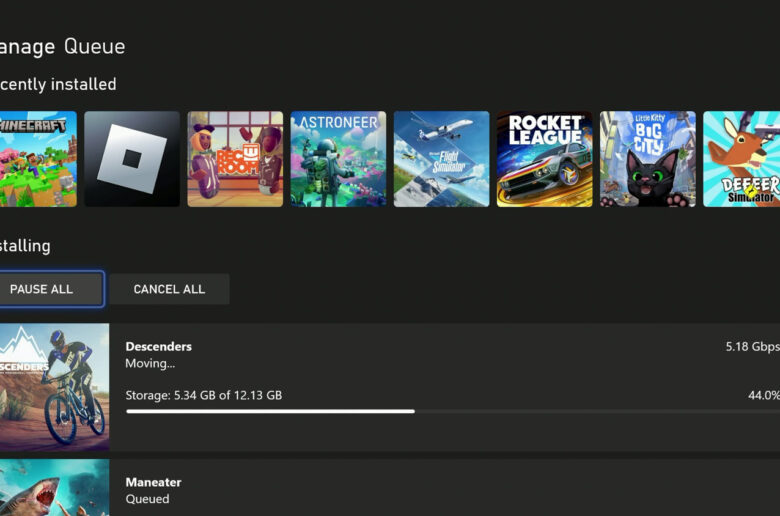Open Microsoft Flight Simulator tile
This screenshot has width=780, height=516.
442,159
